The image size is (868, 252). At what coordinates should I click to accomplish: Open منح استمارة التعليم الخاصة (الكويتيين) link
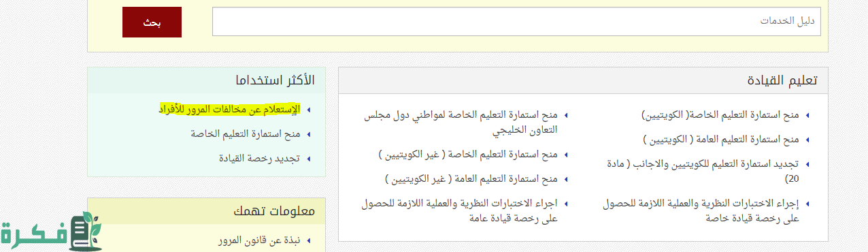tap(721, 115)
